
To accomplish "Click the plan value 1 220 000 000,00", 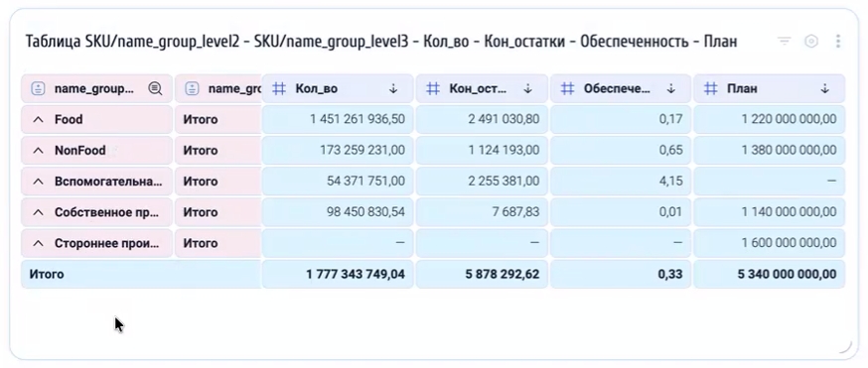I will click(790, 119).
